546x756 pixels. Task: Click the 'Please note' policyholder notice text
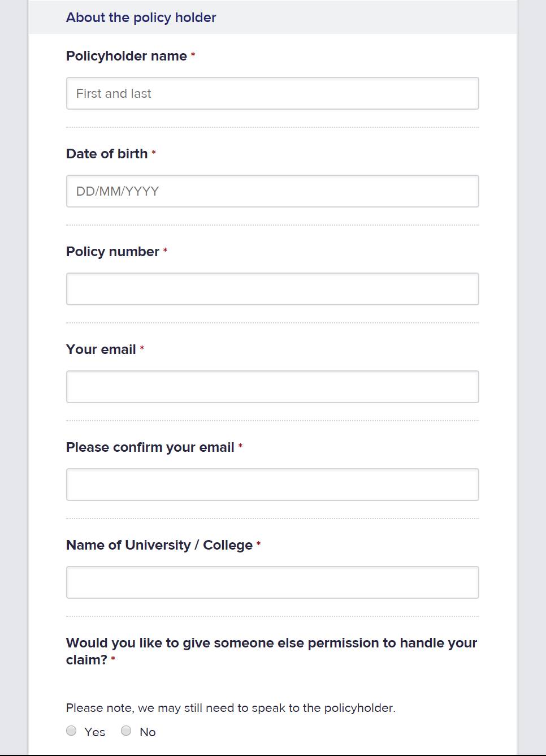pos(231,708)
